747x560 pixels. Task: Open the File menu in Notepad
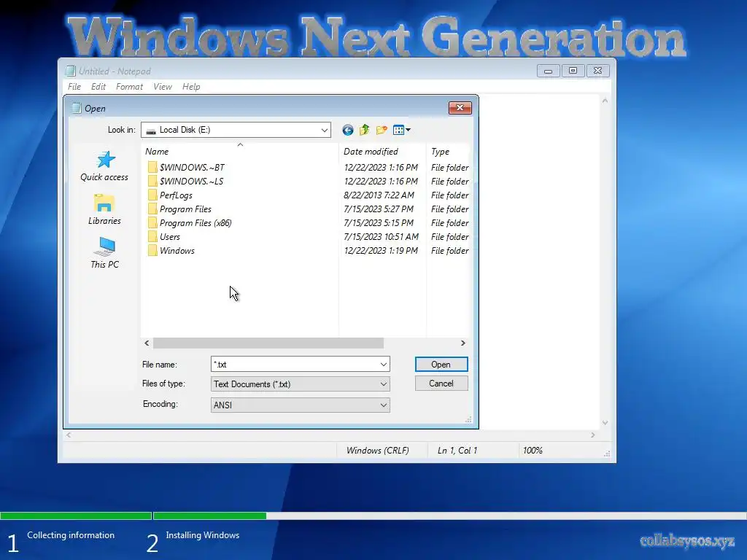[x=74, y=87]
